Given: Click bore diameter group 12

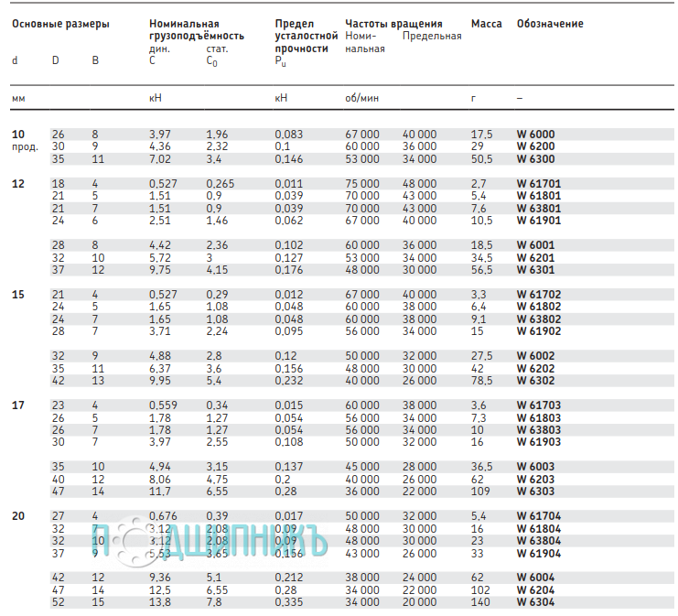Looking at the screenshot, I should tap(18, 184).
